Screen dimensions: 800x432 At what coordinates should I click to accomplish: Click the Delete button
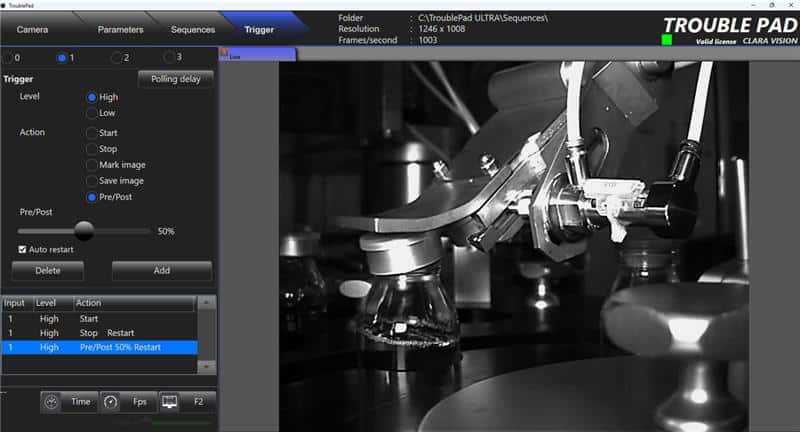coord(47,271)
